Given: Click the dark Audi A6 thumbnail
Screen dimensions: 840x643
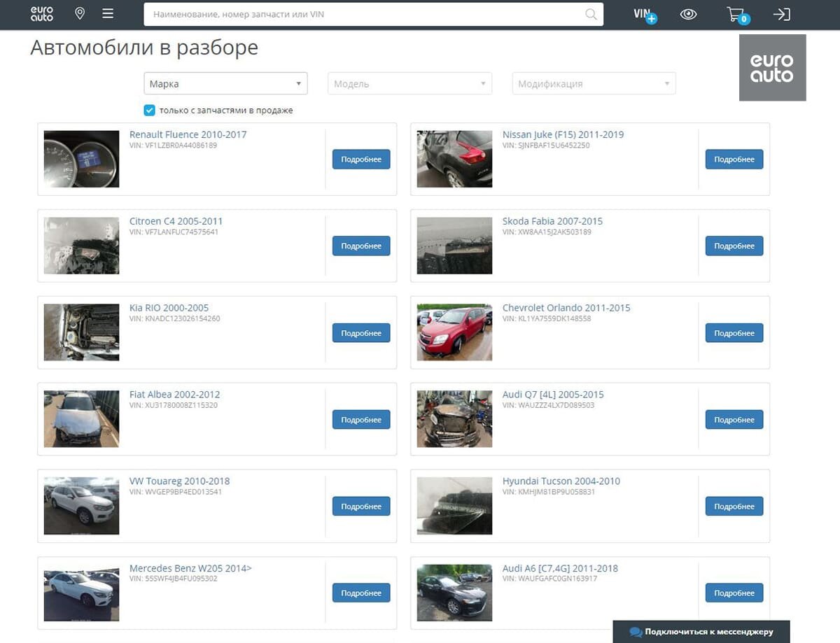Looking at the screenshot, I should point(454,593).
